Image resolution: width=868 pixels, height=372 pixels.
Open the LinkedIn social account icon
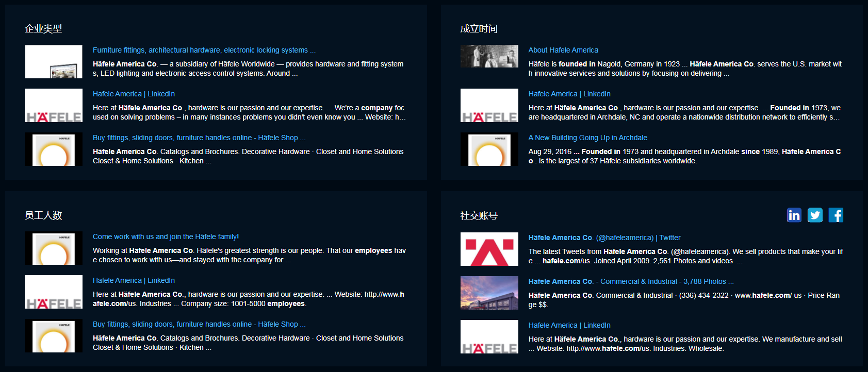[x=794, y=215]
